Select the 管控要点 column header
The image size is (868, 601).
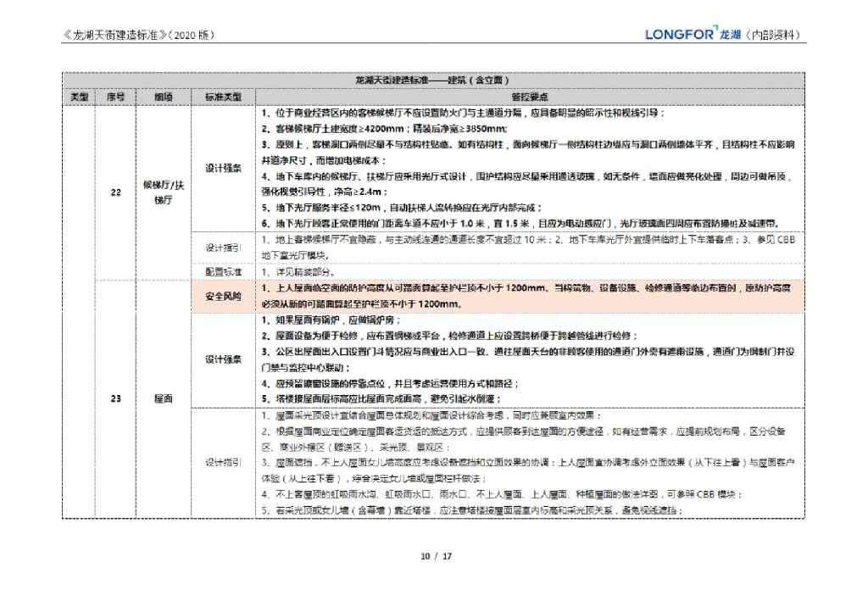pos(532,96)
